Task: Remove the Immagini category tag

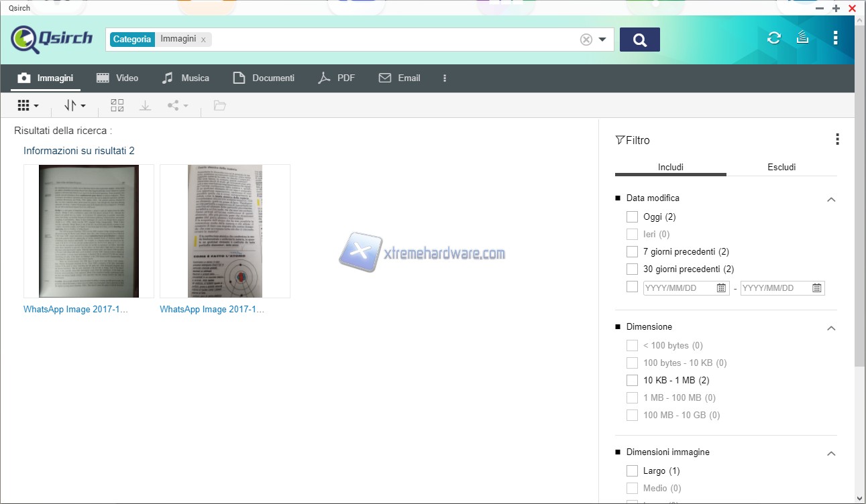Action: 203,40
